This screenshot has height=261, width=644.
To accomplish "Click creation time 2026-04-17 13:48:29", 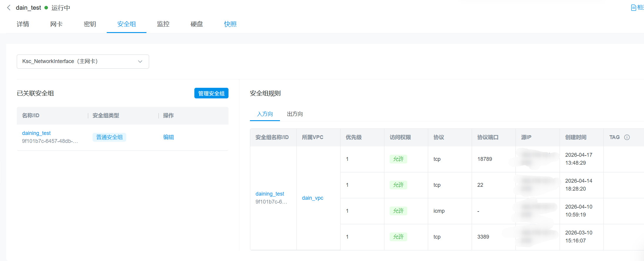I will coord(579,159).
